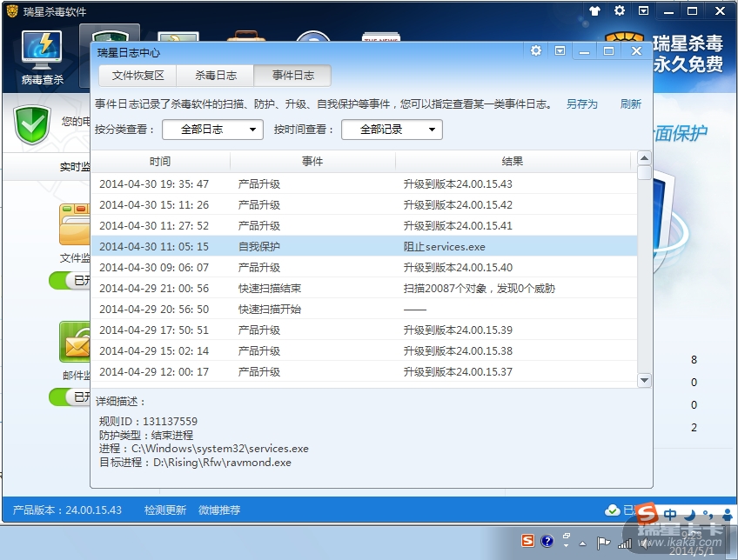The height and width of the screenshot is (560, 738).
Task: Click the help question mark tray icon
Action: tap(547, 542)
